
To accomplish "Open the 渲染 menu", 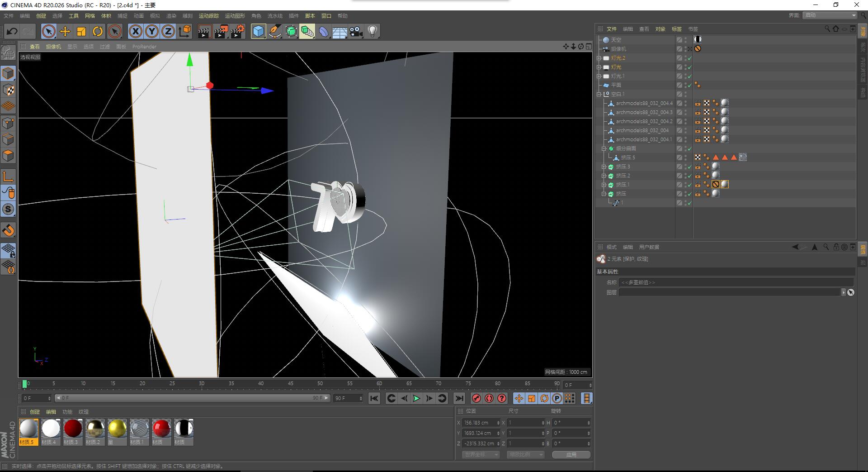I will coord(171,16).
